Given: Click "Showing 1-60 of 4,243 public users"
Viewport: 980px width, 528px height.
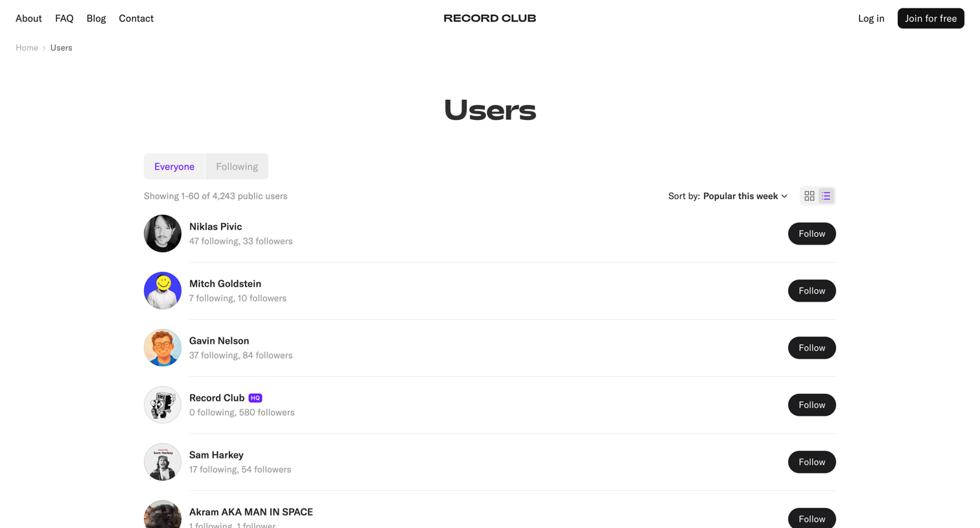Looking at the screenshot, I should [215, 196].
